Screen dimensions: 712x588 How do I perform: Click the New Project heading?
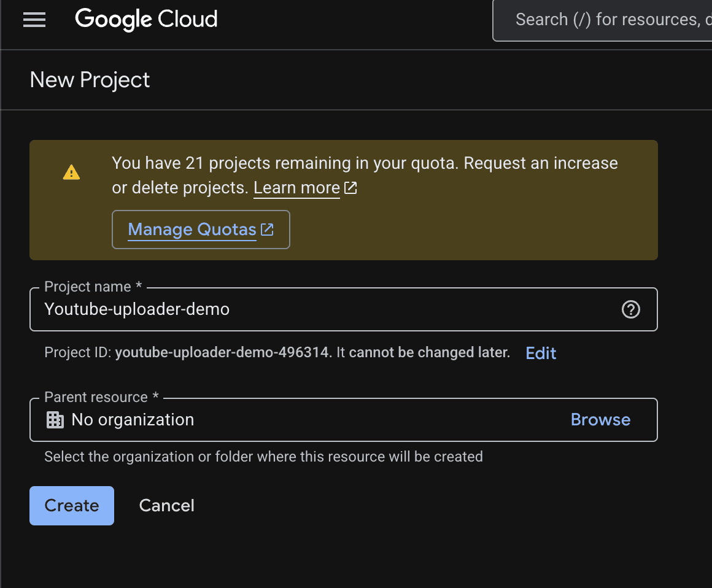90,80
